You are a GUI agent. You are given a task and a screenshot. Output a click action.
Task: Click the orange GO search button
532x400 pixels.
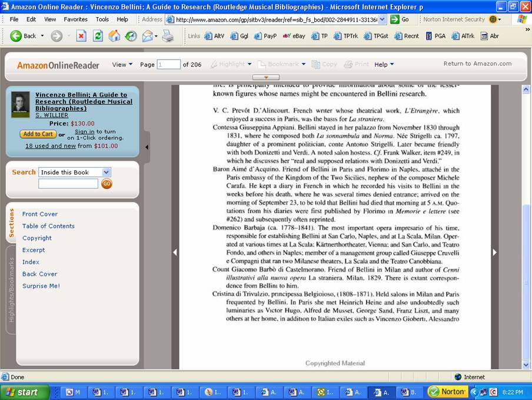tap(107, 184)
